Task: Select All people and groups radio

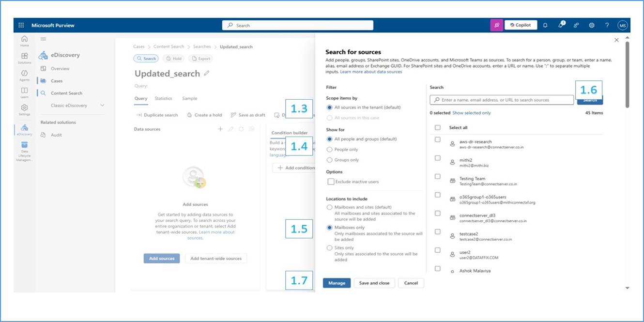Action: coord(330,139)
